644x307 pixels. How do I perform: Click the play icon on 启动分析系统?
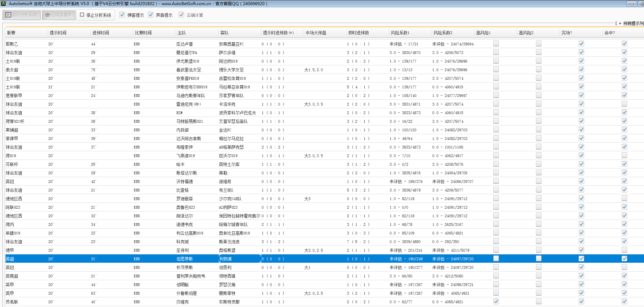(x=8, y=15)
